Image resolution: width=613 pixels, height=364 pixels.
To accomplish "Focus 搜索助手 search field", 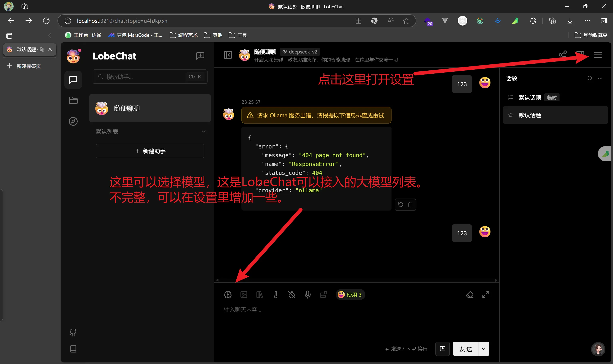I will coord(150,77).
